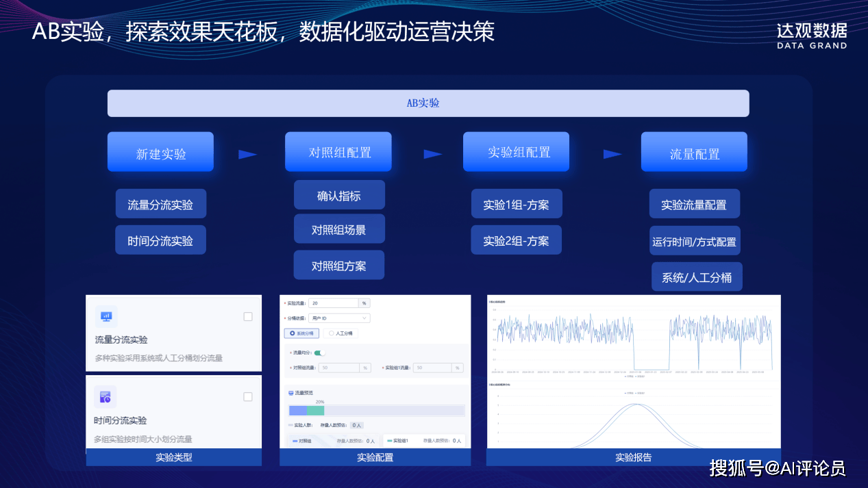The width and height of the screenshot is (868, 488).
Task: Click the 流量分流实验 monitor icon
Action: 106,316
